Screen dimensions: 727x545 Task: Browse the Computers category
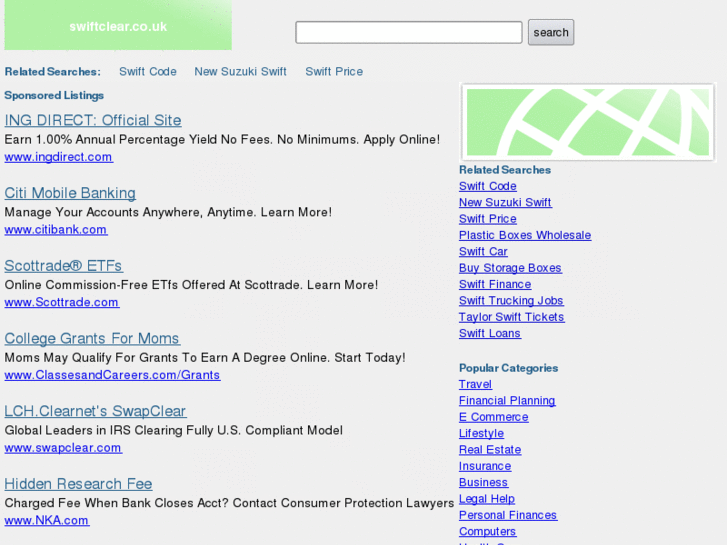(x=487, y=532)
